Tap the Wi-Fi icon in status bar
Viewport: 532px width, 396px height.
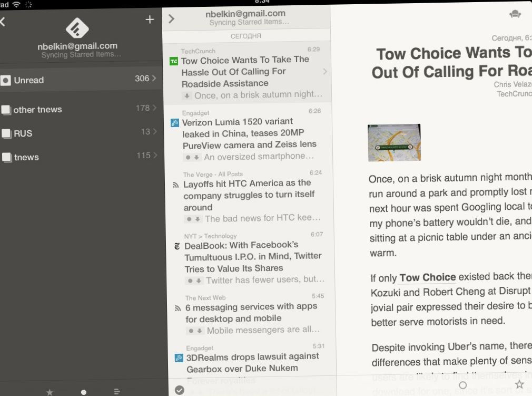tap(16, 4)
